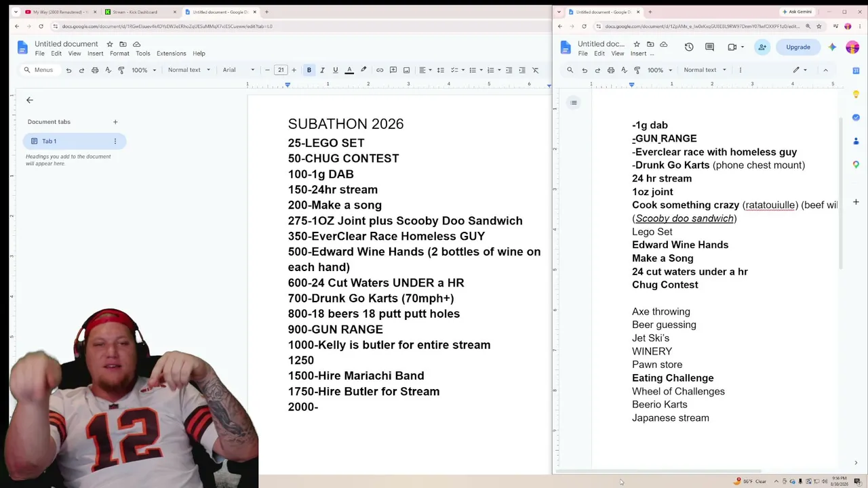Screen dimensions: 868x488
Task: Select Tab 1 in the document tabs panel
Action: click(75, 141)
